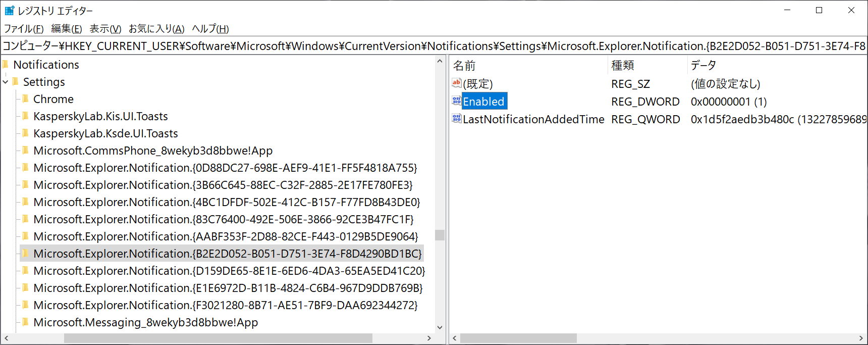
Task: Click the (既定) string value icon
Action: [457, 83]
